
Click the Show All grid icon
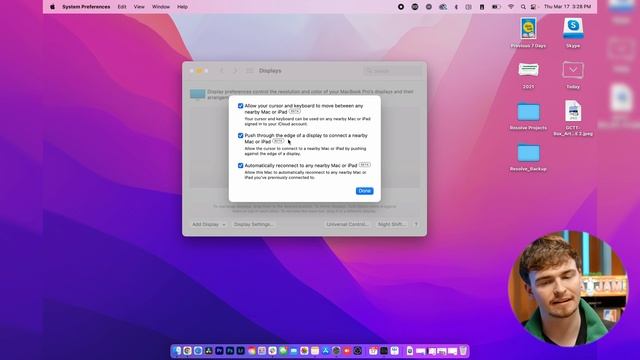249,71
